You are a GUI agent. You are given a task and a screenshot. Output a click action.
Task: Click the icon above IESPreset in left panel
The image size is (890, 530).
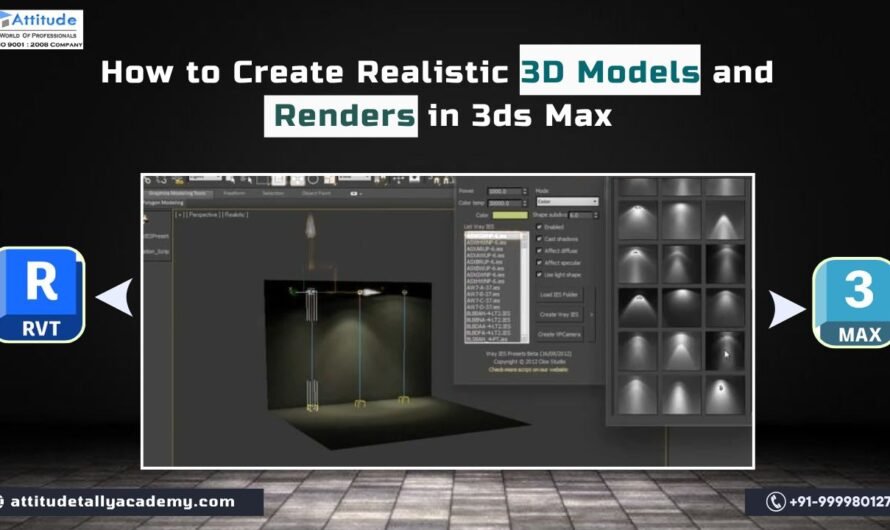[x=145, y=220]
